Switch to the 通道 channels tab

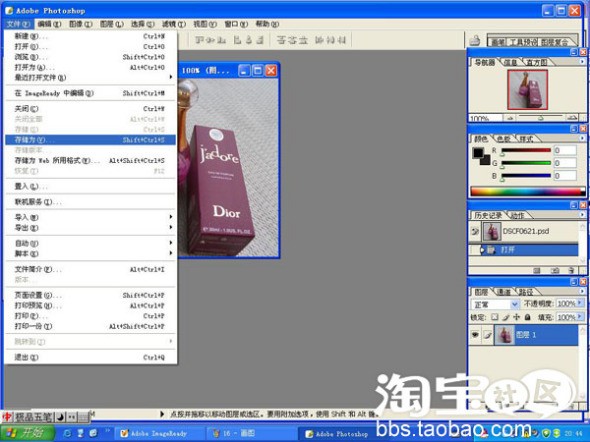[504, 292]
